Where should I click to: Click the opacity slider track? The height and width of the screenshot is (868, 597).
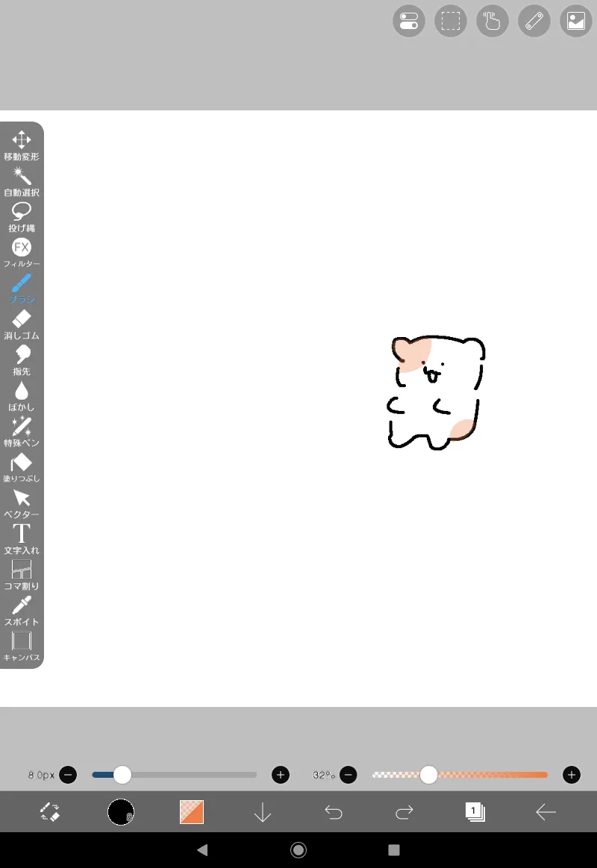tap(460, 775)
